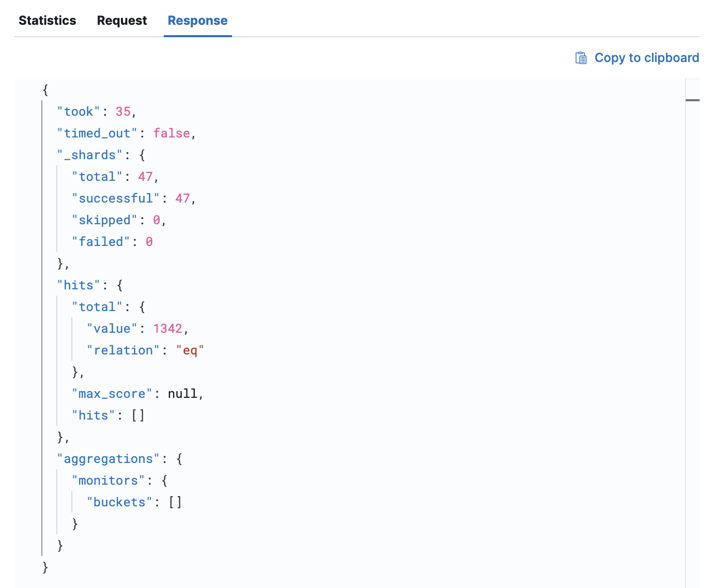711x588 pixels.
Task: Click the "took" key in the JSON
Action: 79,112
